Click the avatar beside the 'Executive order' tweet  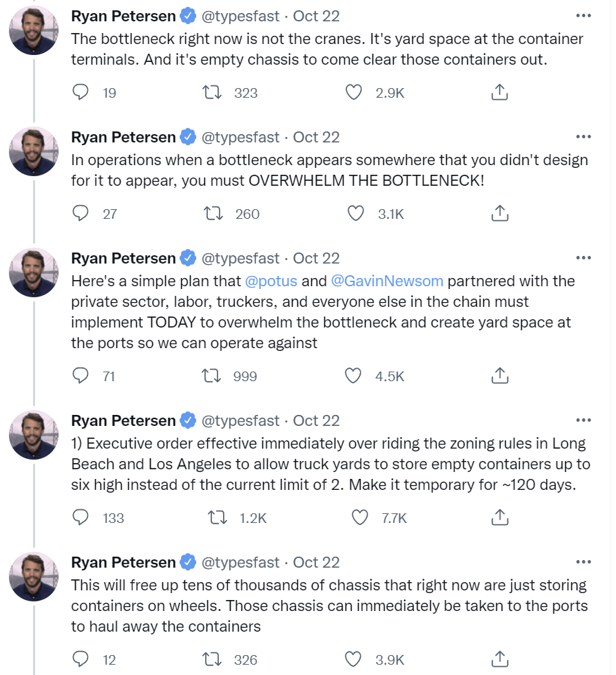[x=33, y=436]
